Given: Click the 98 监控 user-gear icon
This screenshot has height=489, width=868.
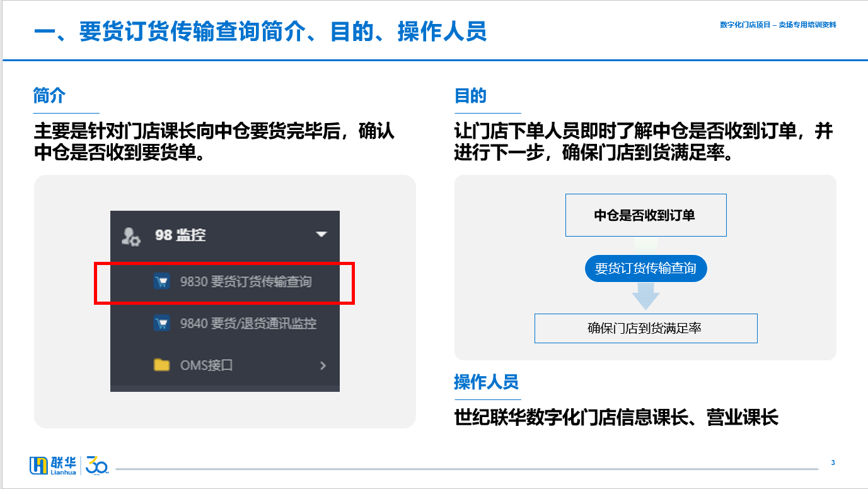Looking at the screenshot, I should (x=130, y=236).
